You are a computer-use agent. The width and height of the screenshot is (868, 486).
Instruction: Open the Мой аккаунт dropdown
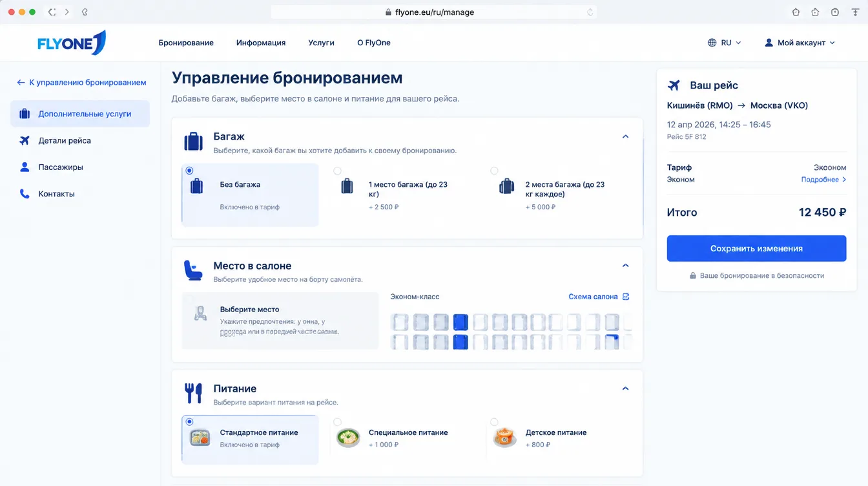pyautogui.click(x=800, y=43)
